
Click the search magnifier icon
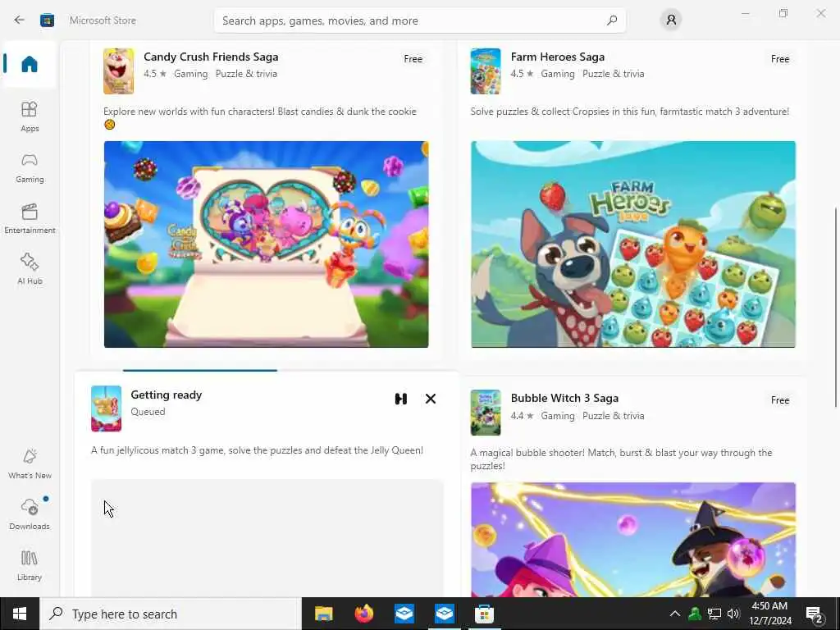[x=612, y=21]
